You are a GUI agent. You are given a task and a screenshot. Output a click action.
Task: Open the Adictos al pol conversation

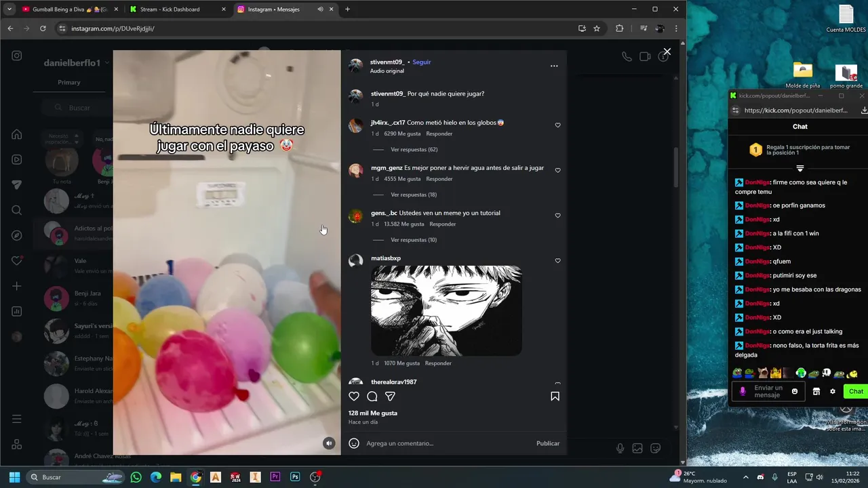pos(73,232)
